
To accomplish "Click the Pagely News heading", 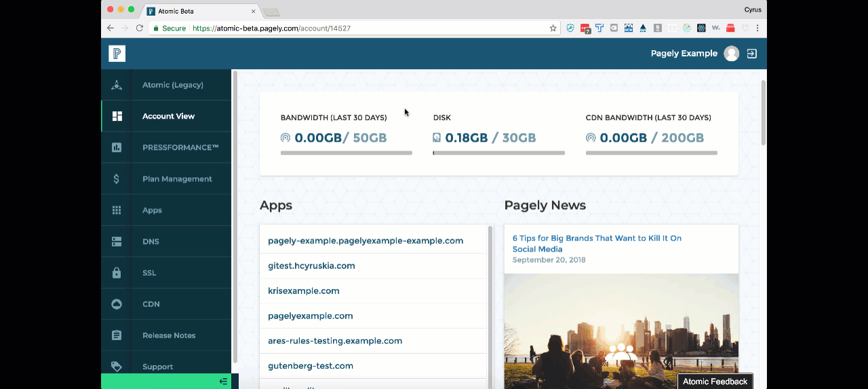I will 545,205.
